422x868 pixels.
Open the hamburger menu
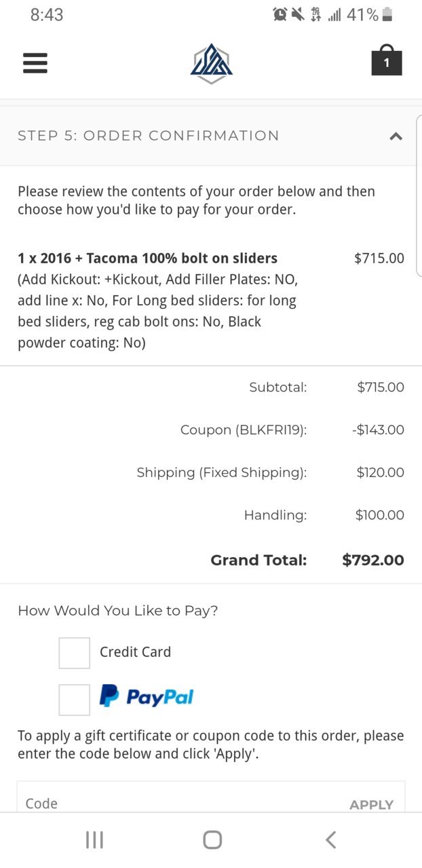(35, 63)
